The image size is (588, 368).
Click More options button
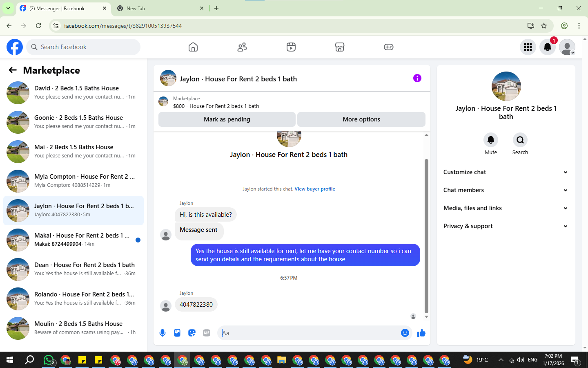click(x=361, y=119)
